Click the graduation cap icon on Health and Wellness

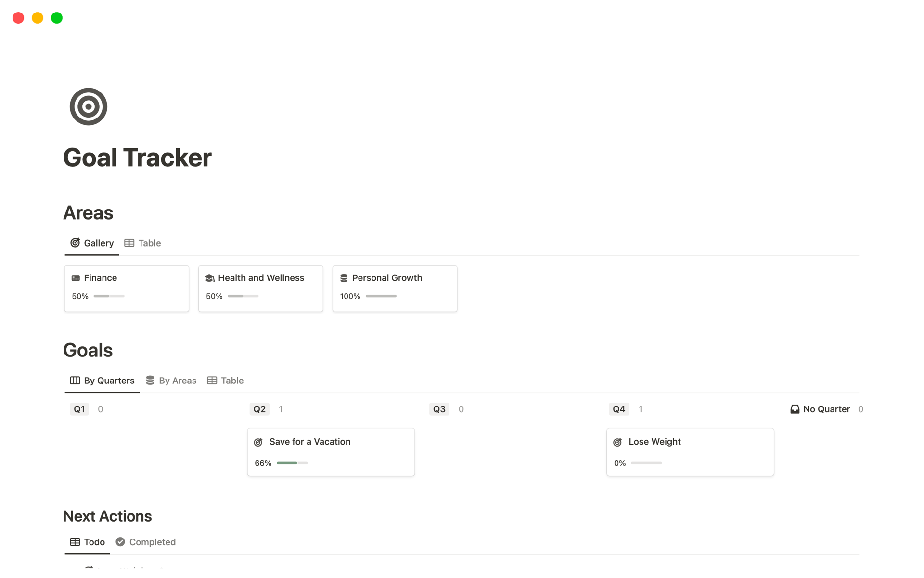click(210, 278)
